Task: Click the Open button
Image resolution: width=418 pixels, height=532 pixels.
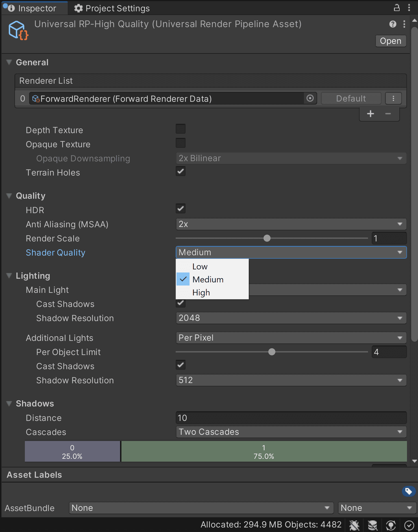Action: [x=391, y=41]
